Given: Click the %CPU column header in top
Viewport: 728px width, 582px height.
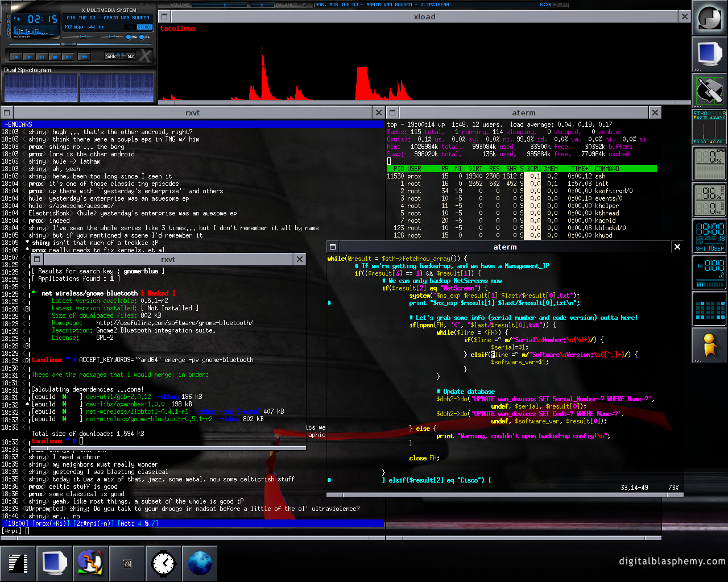Looking at the screenshot, I should pyautogui.click(x=533, y=169).
